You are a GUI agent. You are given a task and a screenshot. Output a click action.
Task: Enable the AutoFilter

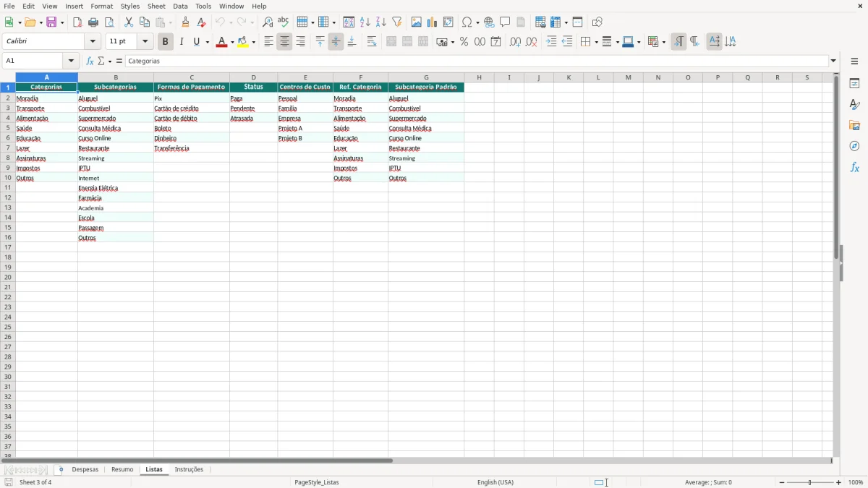(396, 22)
